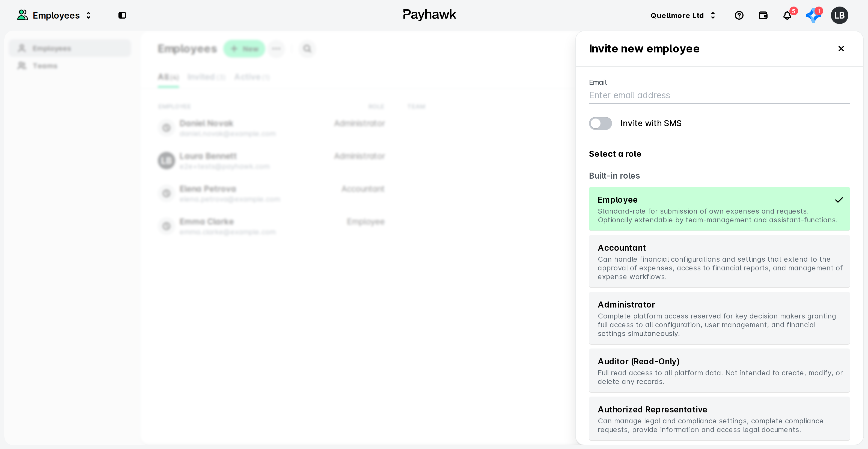Open notifications bell with 5 badge
Viewport: 868px width, 449px height.
787,15
